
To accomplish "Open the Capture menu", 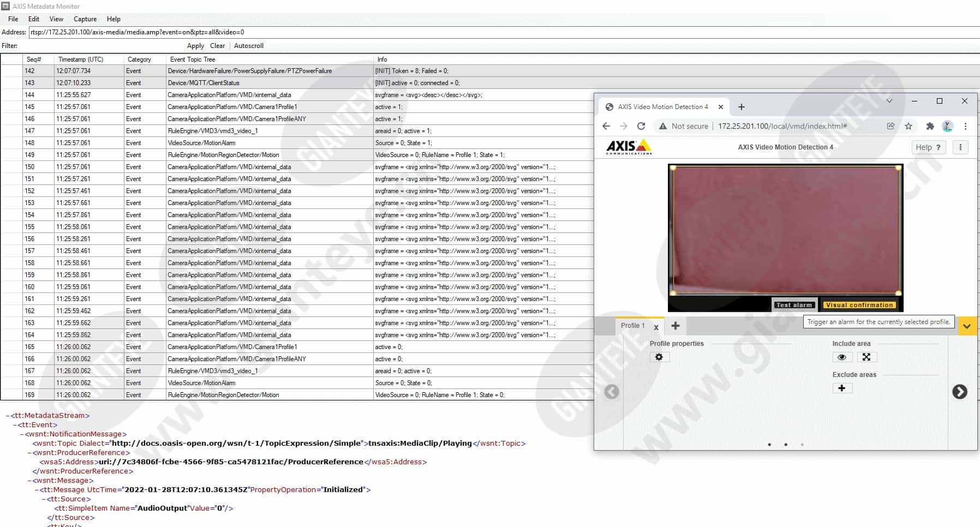I will point(85,19).
